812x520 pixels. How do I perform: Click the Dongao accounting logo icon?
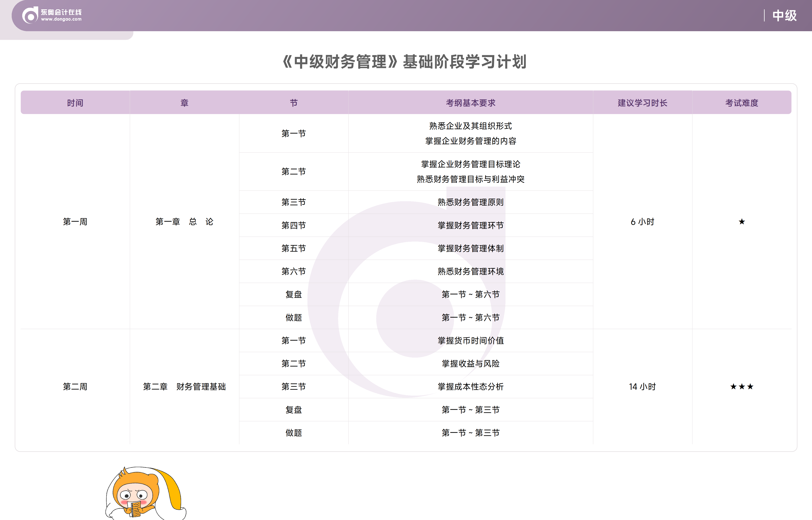[x=30, y=16]
